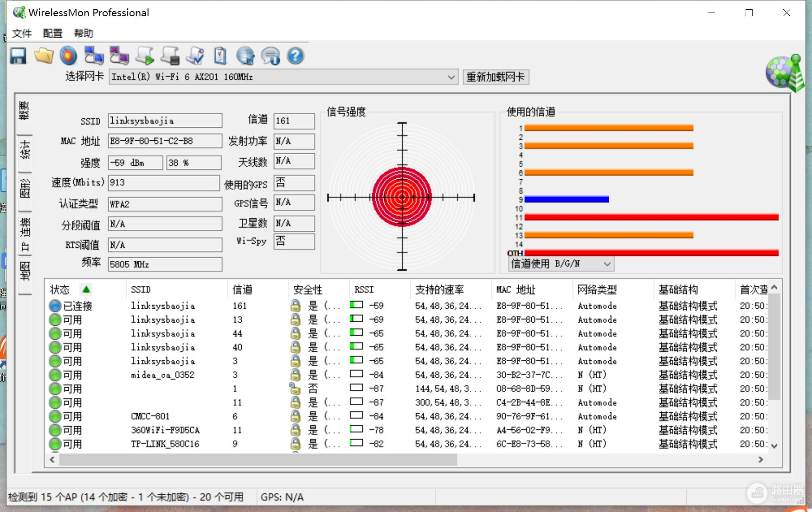Click the SSID field showing linksysbaojia

coord(165,121)
